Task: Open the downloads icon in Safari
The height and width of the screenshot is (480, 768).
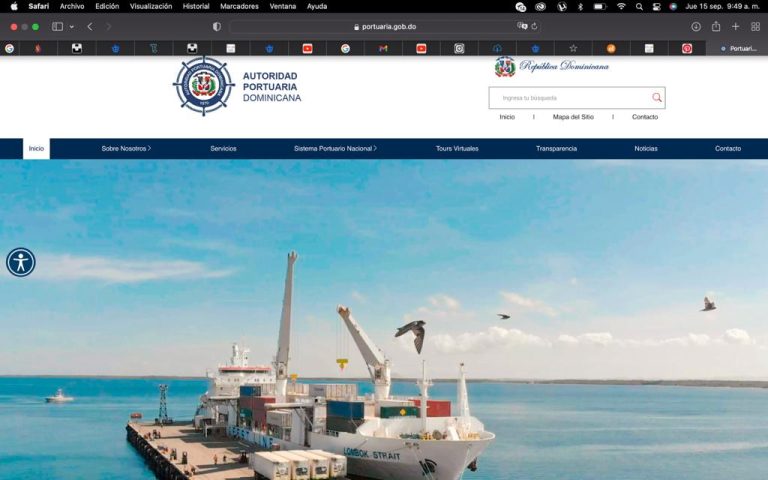Action: pyautogui.click(x=696, y=27)
